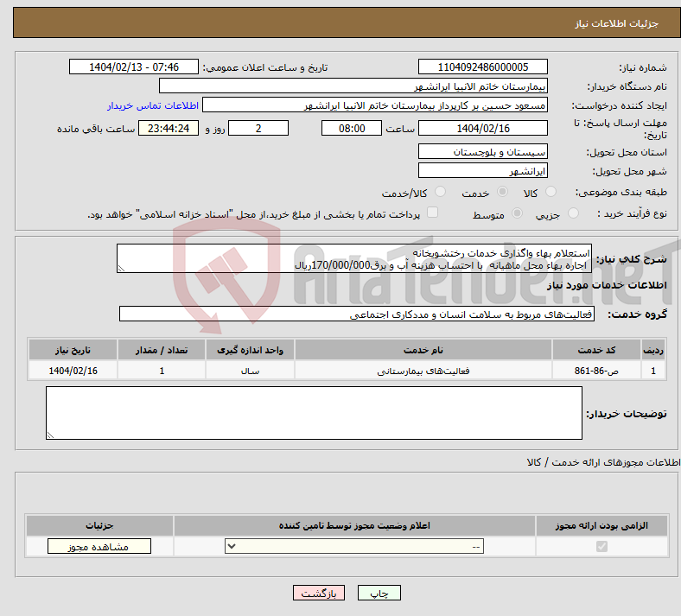681x616 pixels.
Task: Click the resize handle of description box
Action: 121,269
